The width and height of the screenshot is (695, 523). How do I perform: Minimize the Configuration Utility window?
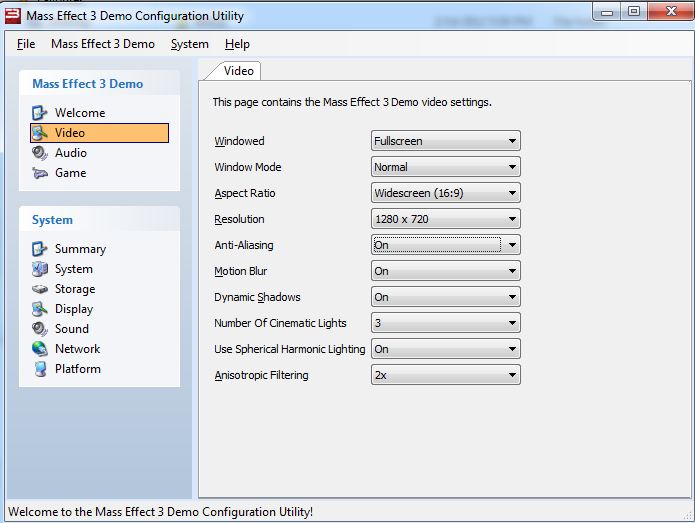tap(606, 12)
